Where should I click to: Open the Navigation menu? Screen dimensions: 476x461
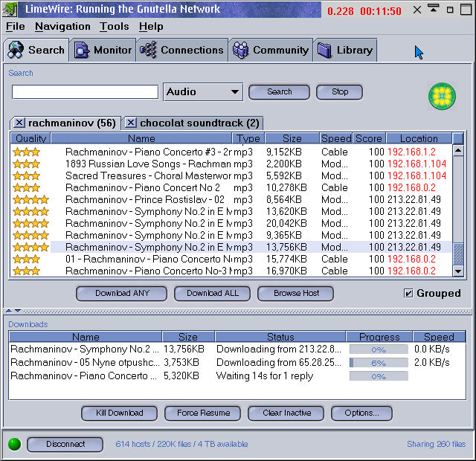[62, 27]
